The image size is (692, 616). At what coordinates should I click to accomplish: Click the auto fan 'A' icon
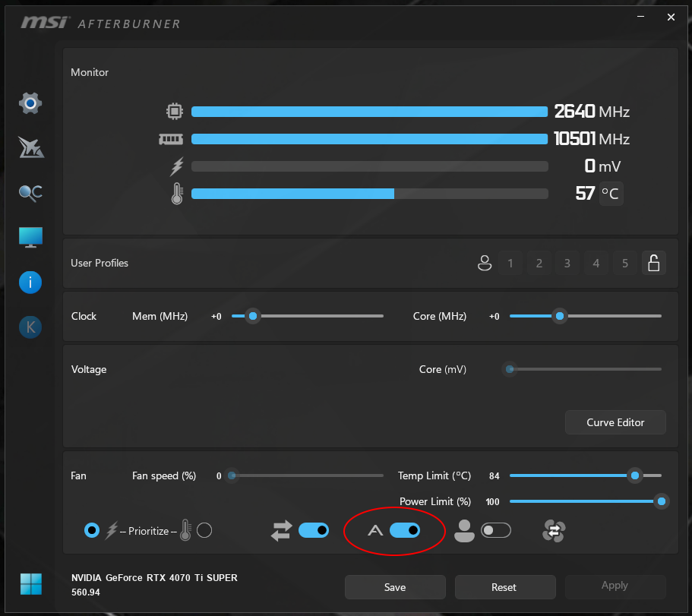[375, 530]
